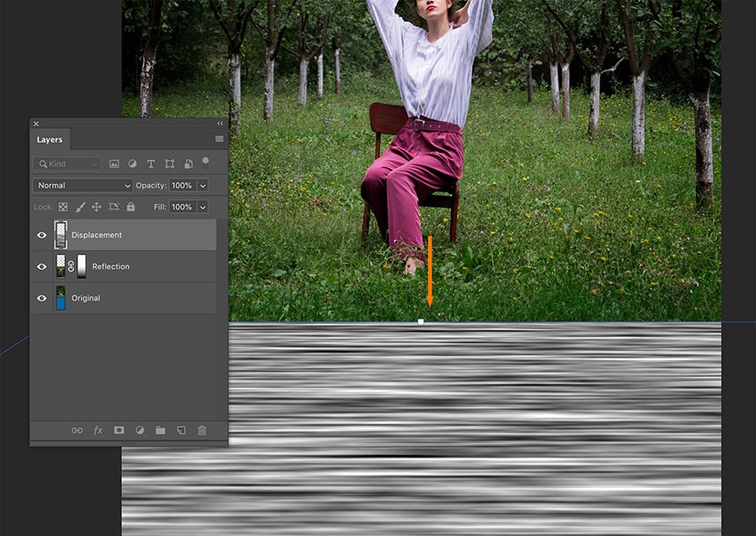Click the Opacity value field
The width and height of the screenshot is (756, 536).
click(181, 186)
